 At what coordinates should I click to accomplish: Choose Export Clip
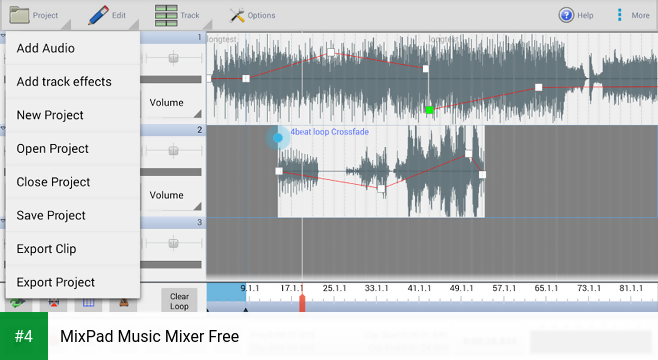73,249
